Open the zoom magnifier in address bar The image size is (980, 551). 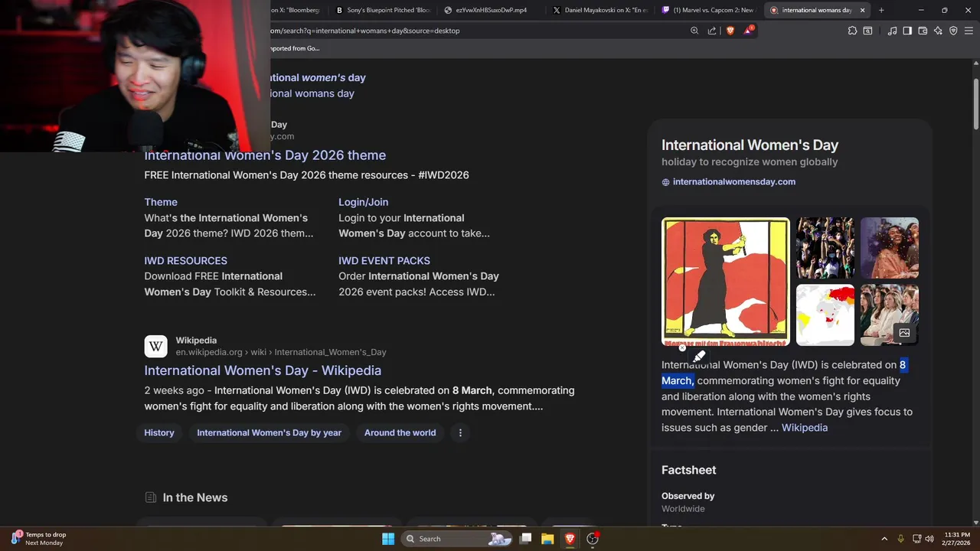coord(694,31)
